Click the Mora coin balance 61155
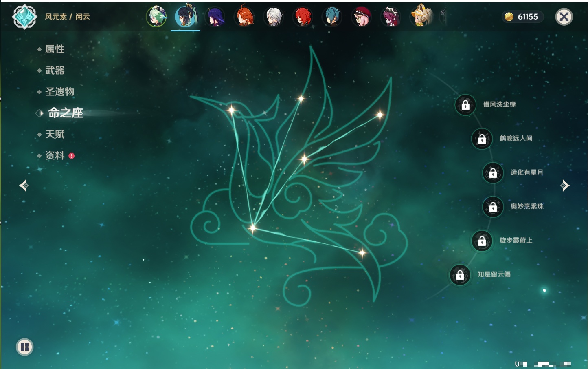Screen dimensions: 588x369 tap(522, 17)
